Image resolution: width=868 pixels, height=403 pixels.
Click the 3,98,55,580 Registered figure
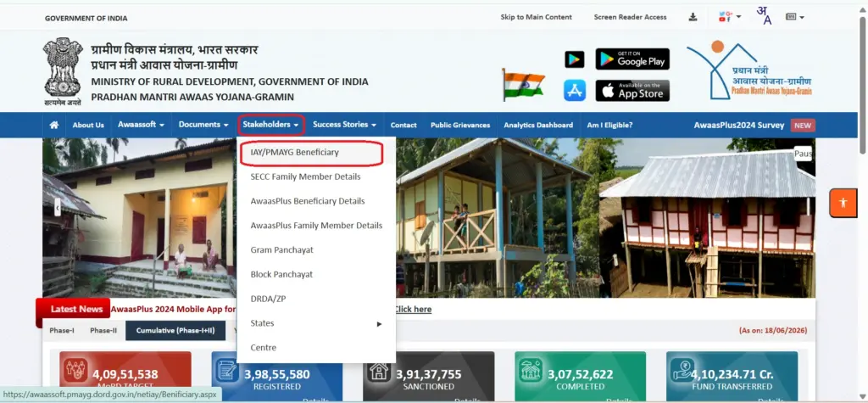277,375
